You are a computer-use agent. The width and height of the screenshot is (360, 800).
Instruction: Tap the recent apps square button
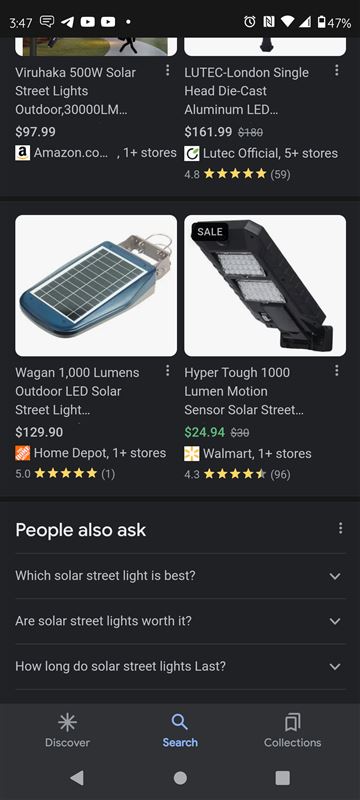[282, 778]
